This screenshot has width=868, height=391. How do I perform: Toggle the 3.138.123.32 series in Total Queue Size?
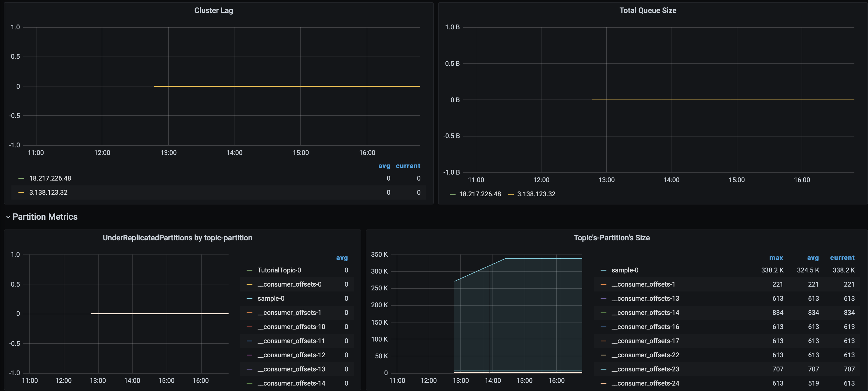[x=536, y=194]
